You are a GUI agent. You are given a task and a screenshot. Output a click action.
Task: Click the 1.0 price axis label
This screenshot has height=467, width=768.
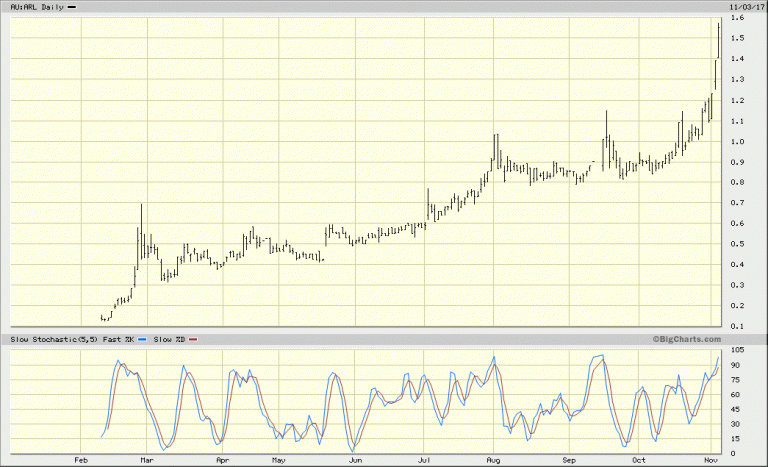coord(736,141)
